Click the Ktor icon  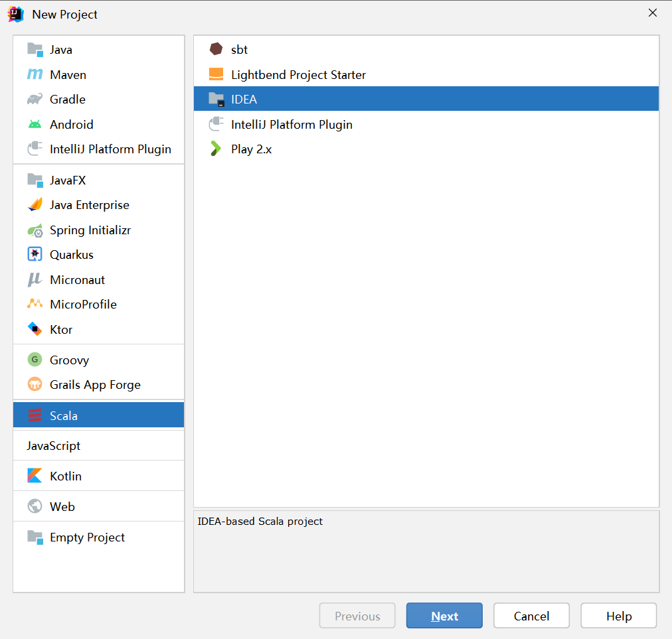tap(35, 329)
